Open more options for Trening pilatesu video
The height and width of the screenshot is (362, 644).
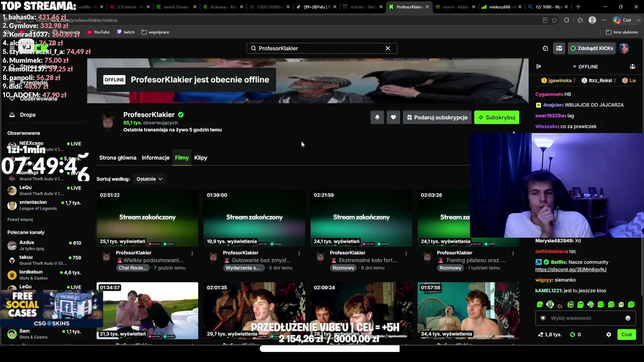click(x=513, y=253)
